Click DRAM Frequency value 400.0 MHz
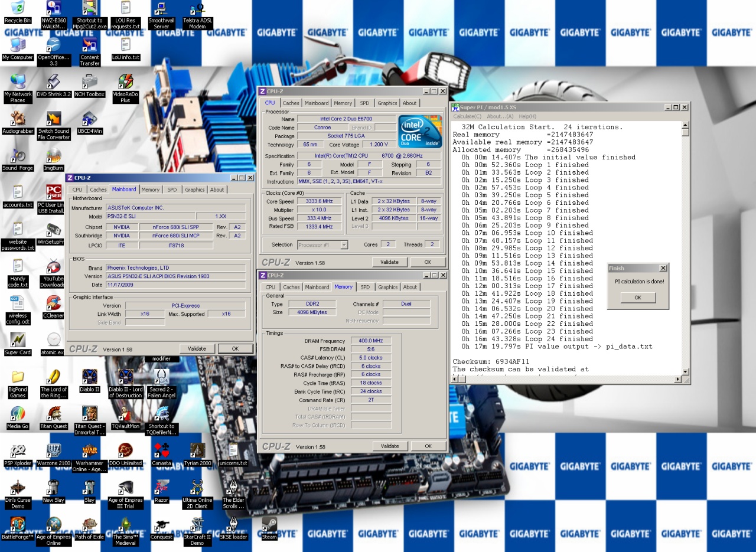 pos(371,341)
